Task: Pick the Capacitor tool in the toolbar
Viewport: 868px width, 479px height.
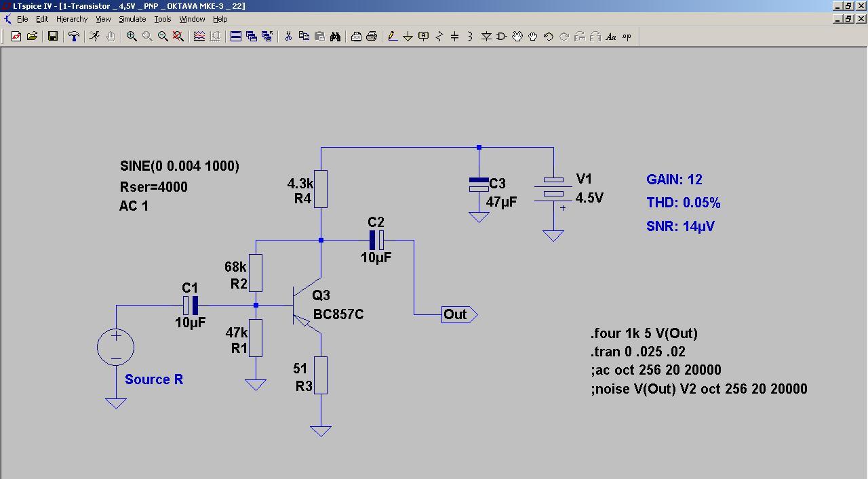Action: pos(455,37)
